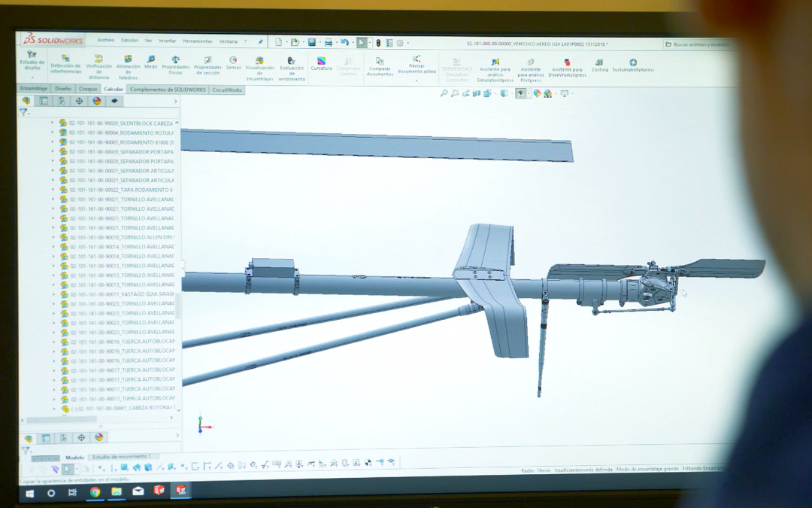Click Verificación de distancia tool
Image resolution: width=812 pixels, height=508 pixels.
[x=98, y=67]
